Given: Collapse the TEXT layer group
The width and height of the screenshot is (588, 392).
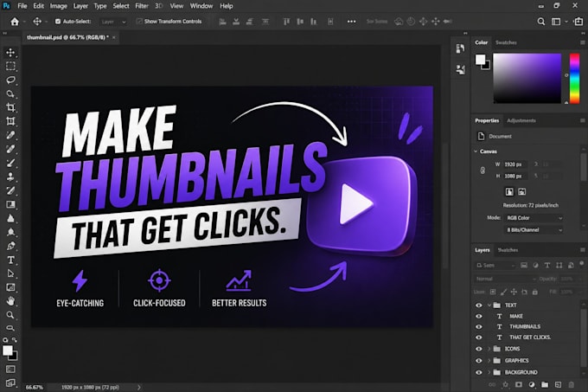Looking at the screenshot, I should [489, 305].
